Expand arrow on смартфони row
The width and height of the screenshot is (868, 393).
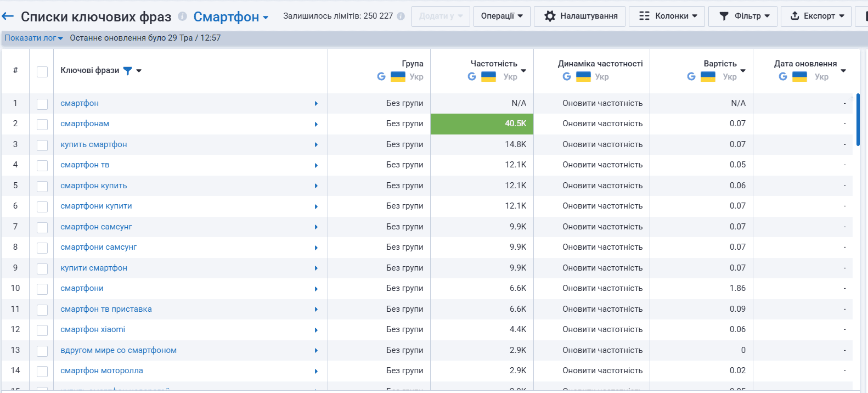click(316, 289)
